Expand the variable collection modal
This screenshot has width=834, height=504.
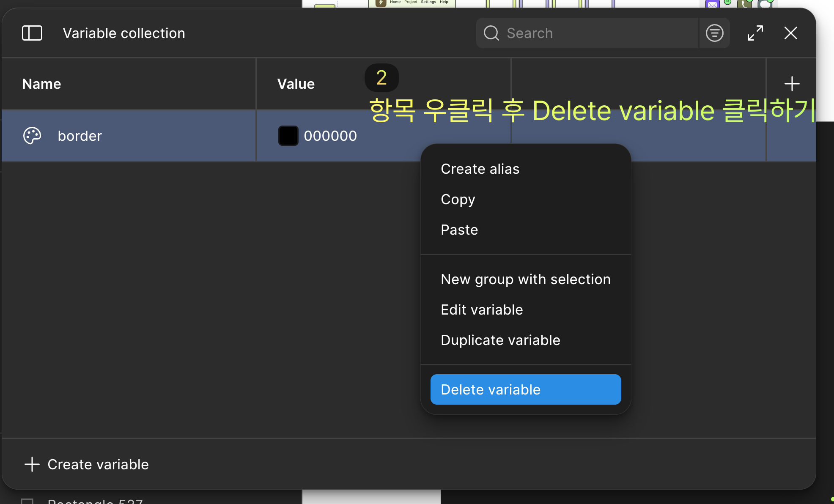755,33
